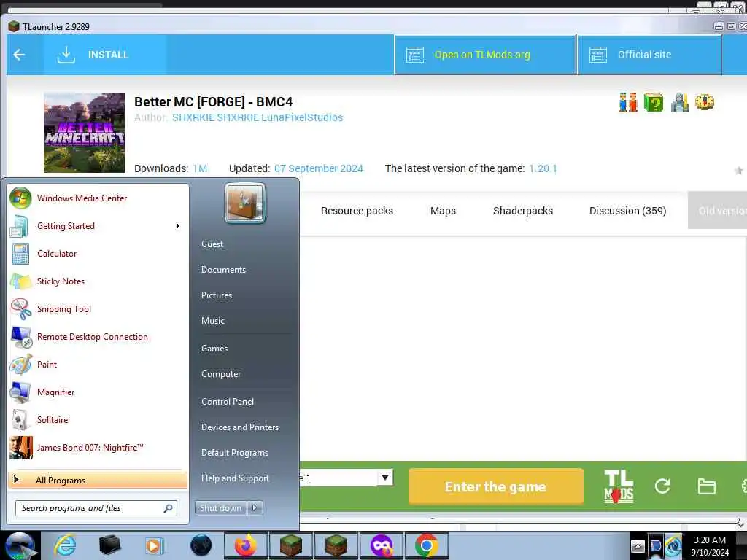Viewport: 747px width, 560px height.
Task: Go back using the arrow in TLauncher
Action: pos(19,55)
